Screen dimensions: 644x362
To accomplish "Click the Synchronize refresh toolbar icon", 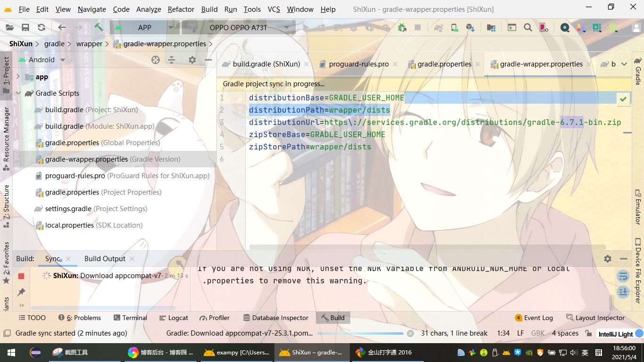I will [x=41, y=28].
